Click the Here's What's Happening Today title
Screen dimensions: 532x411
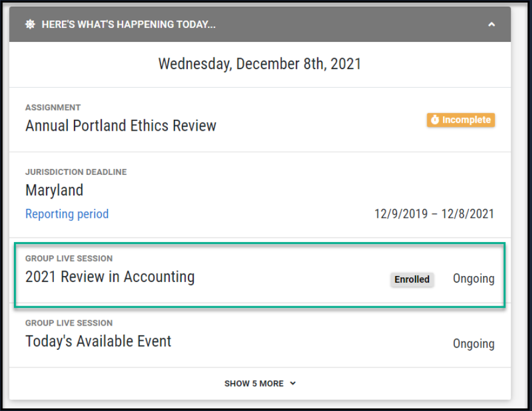pos(128,25)
